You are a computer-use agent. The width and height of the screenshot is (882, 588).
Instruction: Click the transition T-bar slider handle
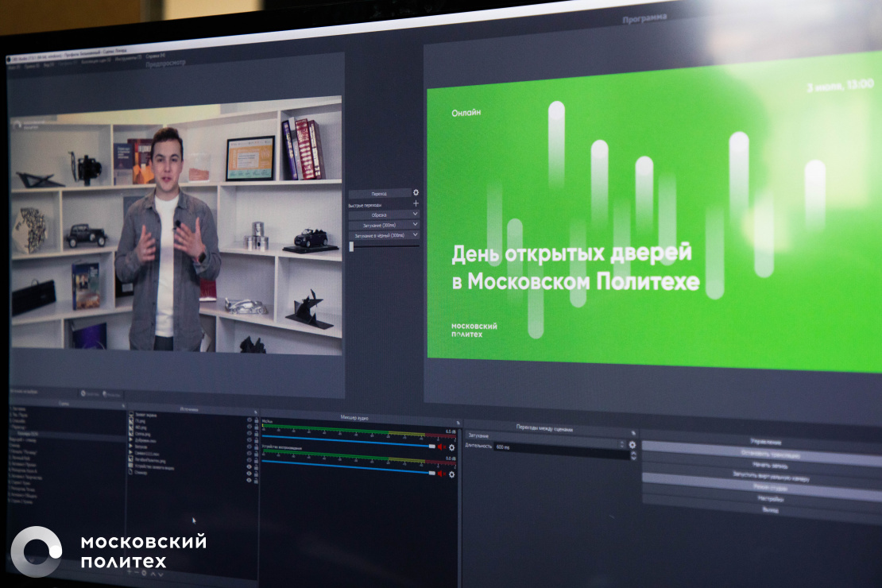pyautogui.click(x=351, y=246)
